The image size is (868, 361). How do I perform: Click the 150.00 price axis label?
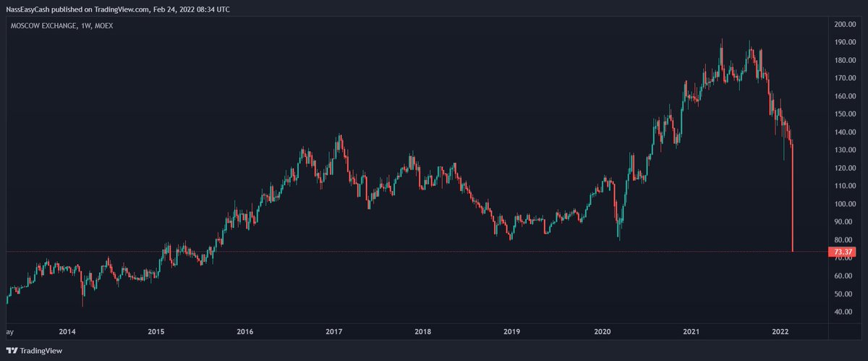pos(845,114)
